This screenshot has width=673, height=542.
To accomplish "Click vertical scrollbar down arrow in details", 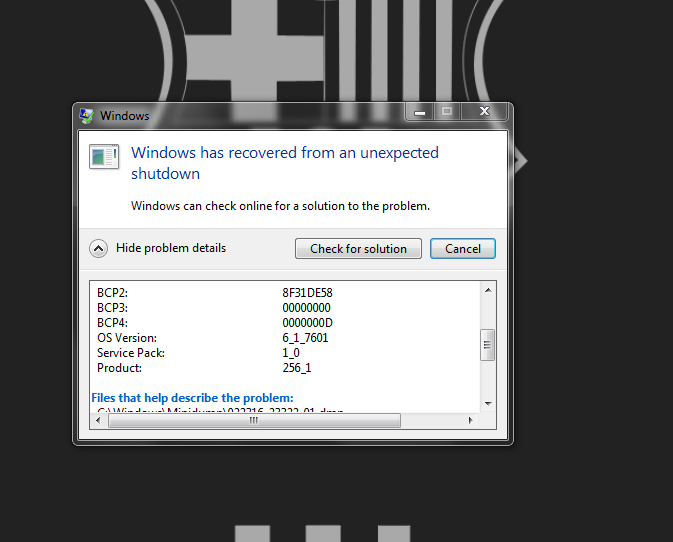I will tap(488, 403).
